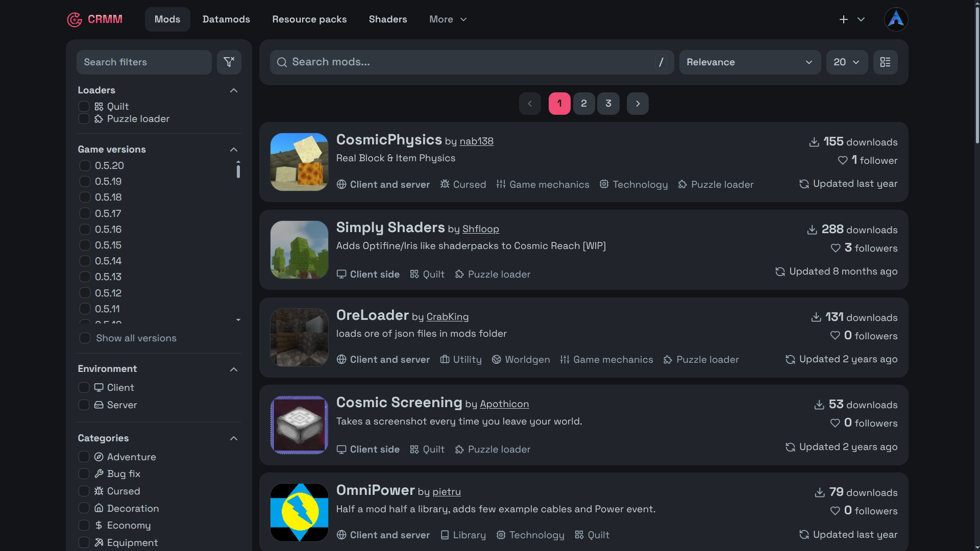The width and height of the screenshot is (980, 551).
Task: Click the Technology tag on CosmicPhysics
Action: [x=633, y=185]
